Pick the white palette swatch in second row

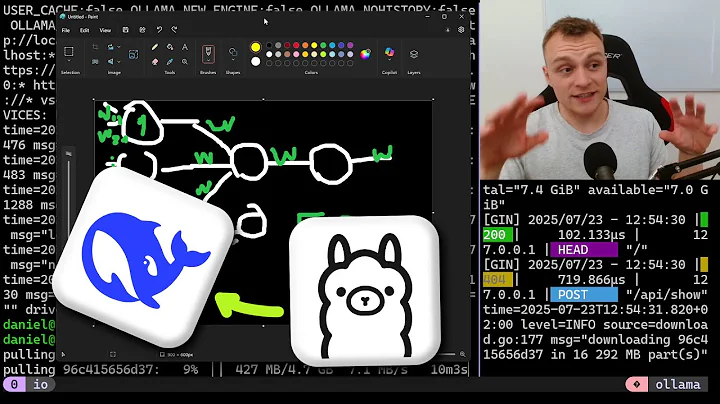pos(269,54)
